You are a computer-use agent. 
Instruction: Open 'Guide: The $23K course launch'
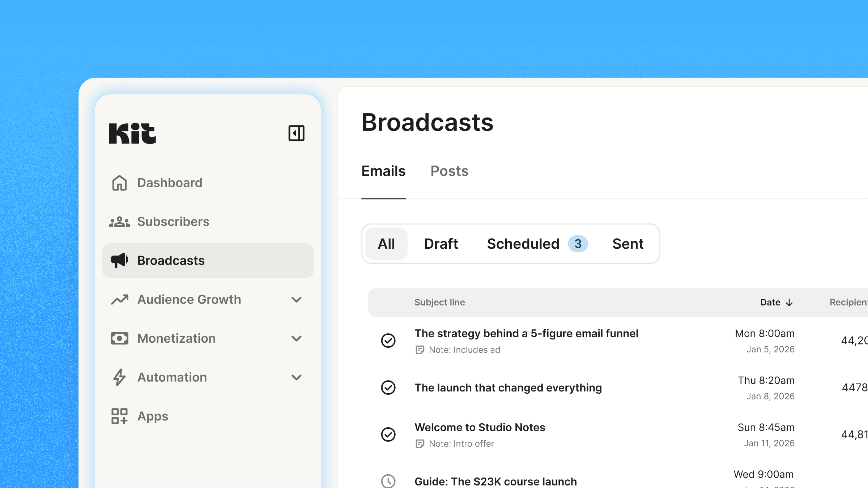coord(495,481)
